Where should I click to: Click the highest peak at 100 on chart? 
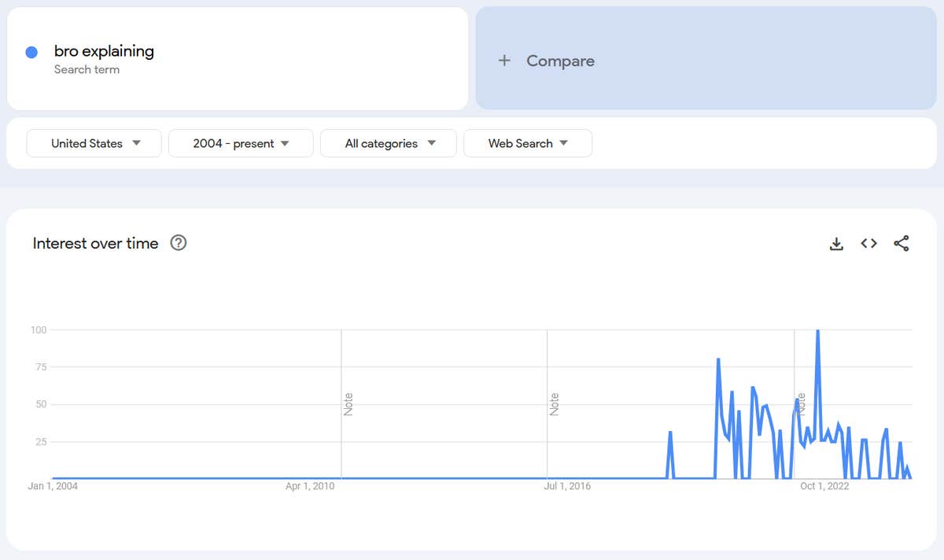tap(818, 331)
